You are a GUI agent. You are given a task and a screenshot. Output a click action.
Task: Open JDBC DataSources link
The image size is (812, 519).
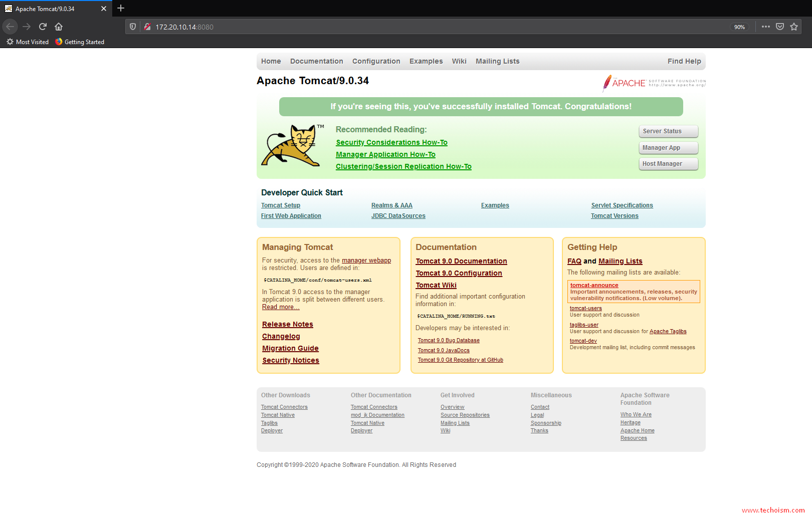pyautogui.click(x=398, y=216)
